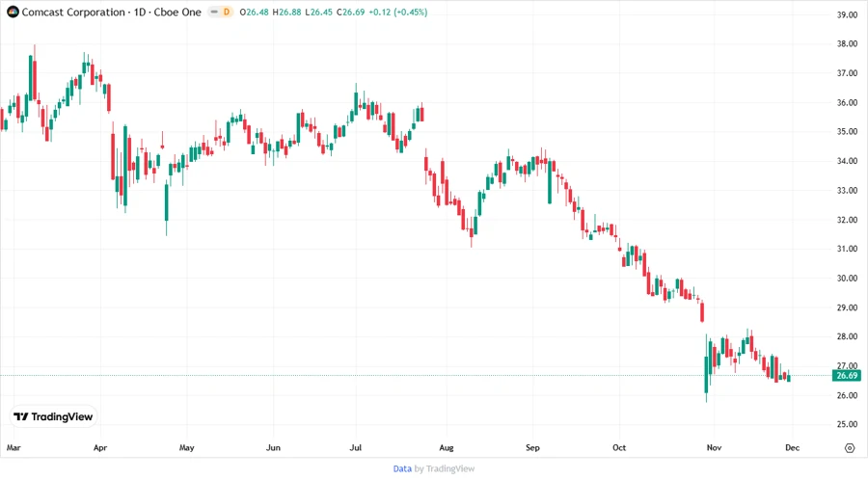Viewport: 868px width, 480px height.
Task: Click the TradingView logo badge
Action: tap(54, 416)
